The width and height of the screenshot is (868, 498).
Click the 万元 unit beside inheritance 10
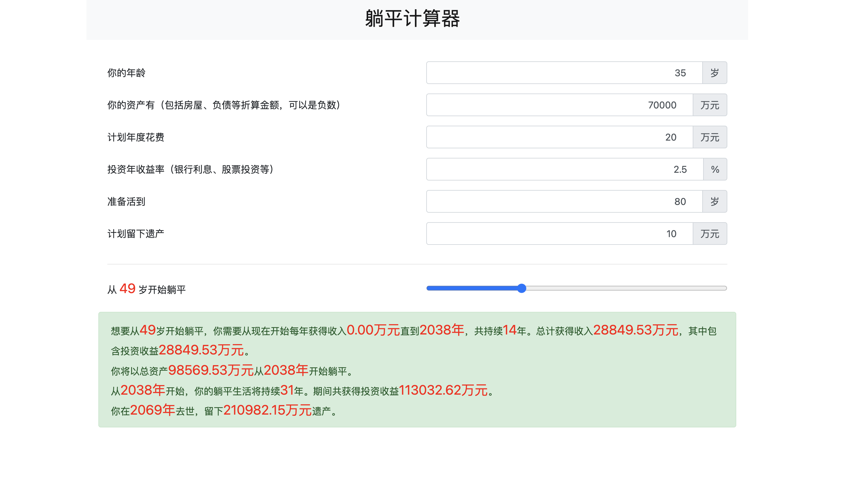click(710, 233)
